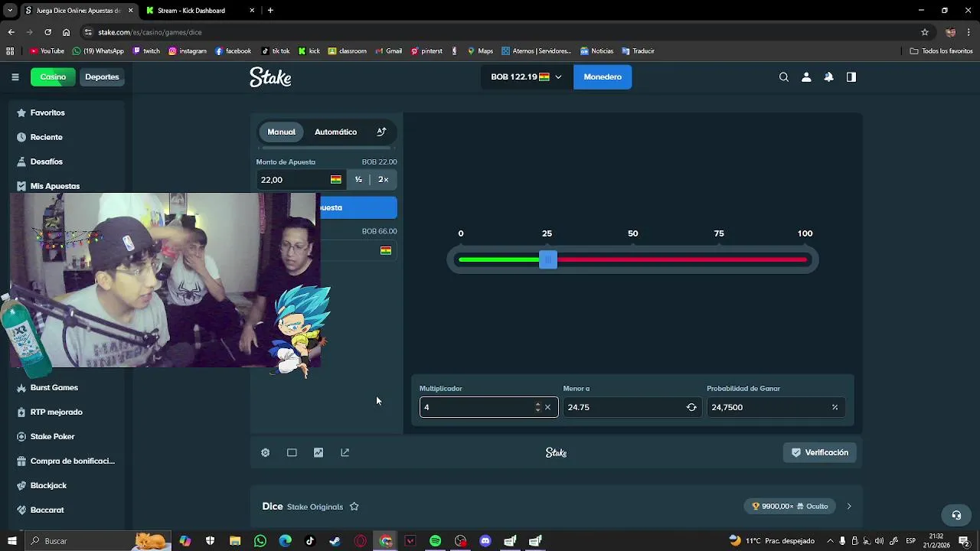
Task: Open Compra de bonificaciones in sidebar
Action: pyautogui.click(x=66, y=461)
